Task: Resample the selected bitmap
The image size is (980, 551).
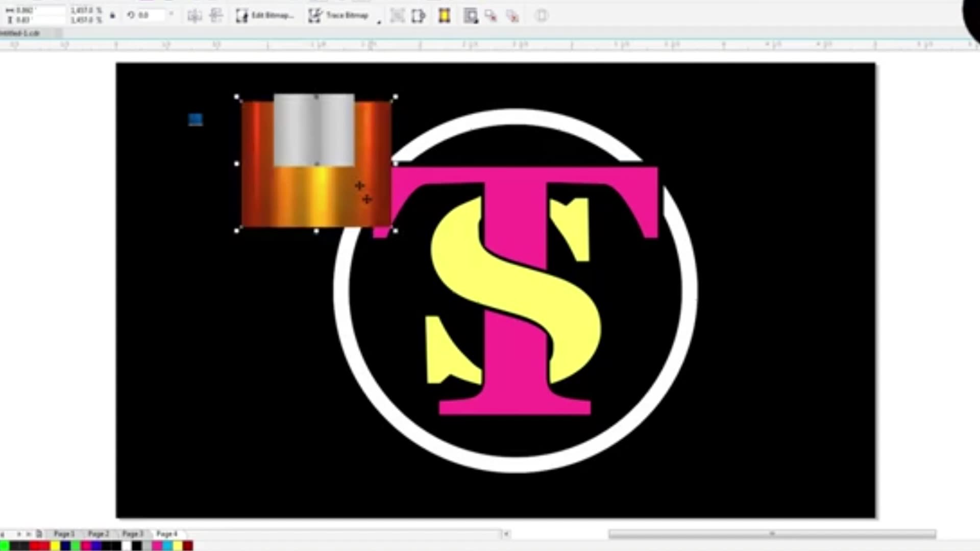Action: (470, 15)
